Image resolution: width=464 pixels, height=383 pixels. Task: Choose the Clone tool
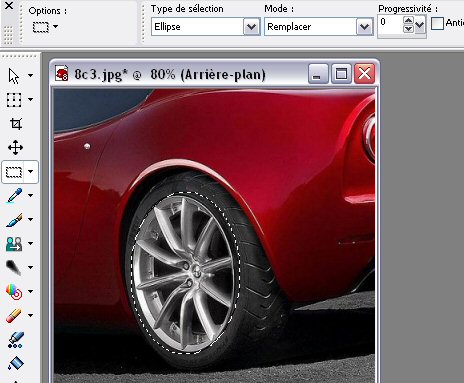coord(14,244)
